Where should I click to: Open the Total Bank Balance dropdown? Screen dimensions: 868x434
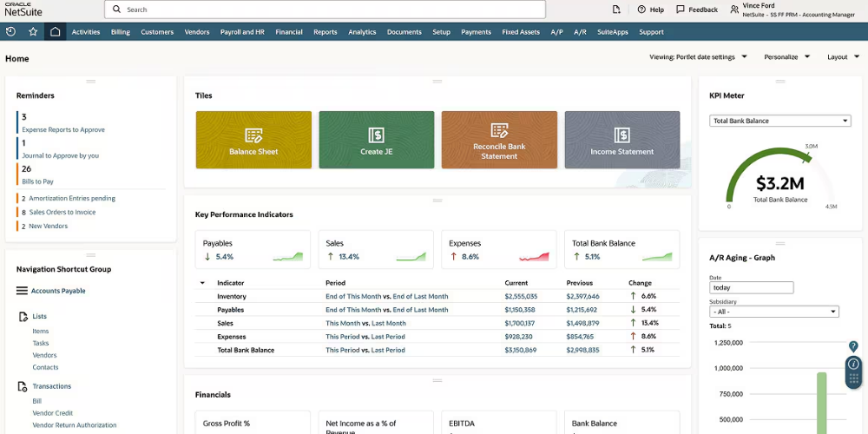pos(780,121)
